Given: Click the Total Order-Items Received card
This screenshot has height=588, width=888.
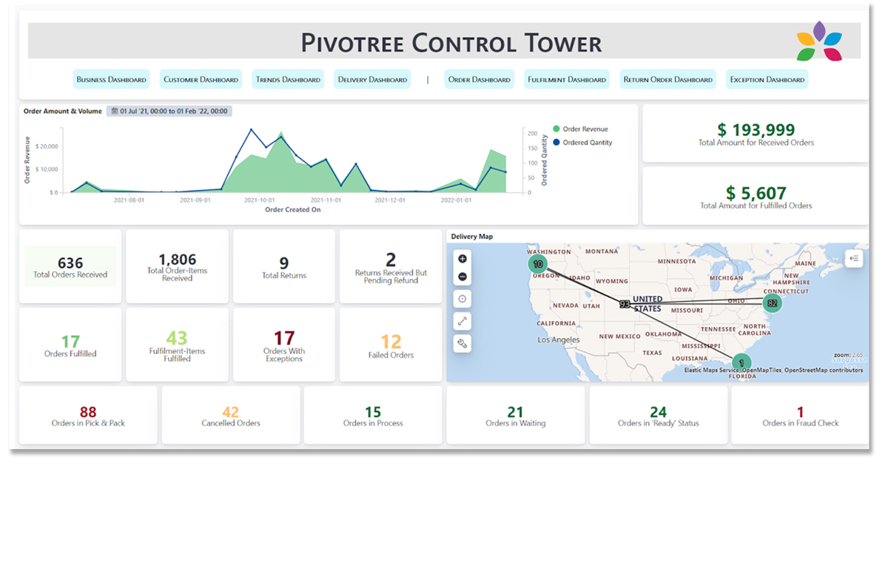Looking at the screenshot, I should (x=178, y=266).
